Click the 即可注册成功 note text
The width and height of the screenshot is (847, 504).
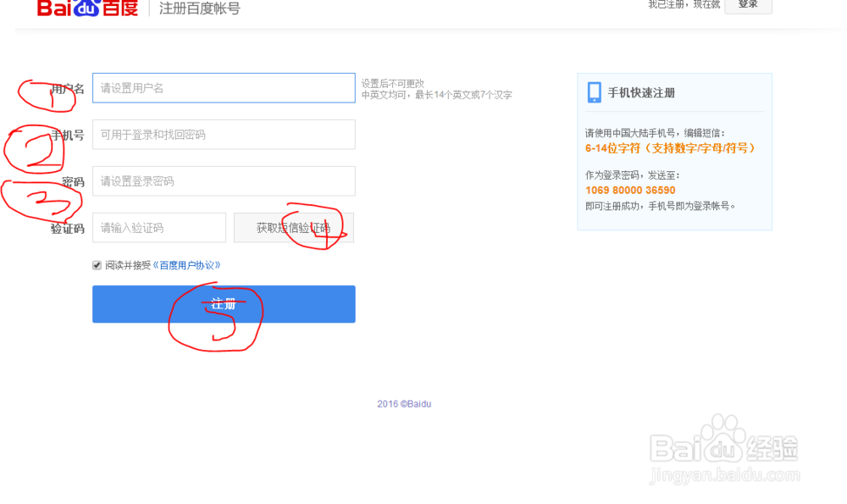coord(661,206)
